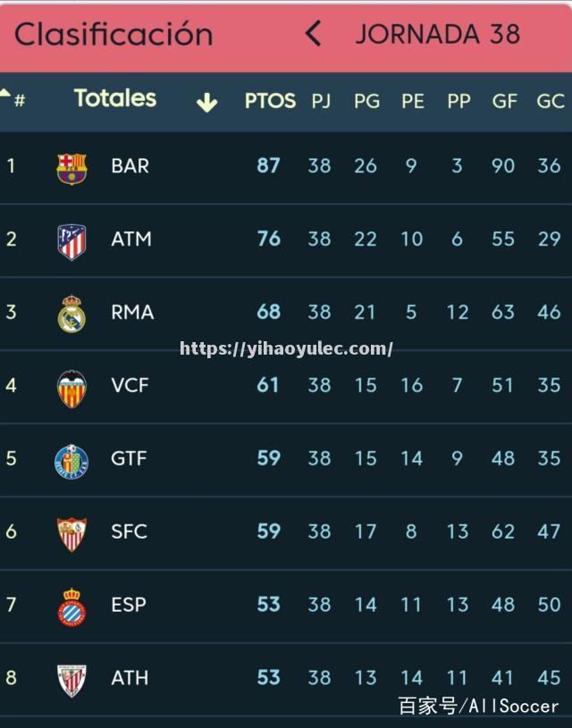The image size is (572, 728).
Task: Click the Espanyol crest icon
Action: click(x=71, y=607)
